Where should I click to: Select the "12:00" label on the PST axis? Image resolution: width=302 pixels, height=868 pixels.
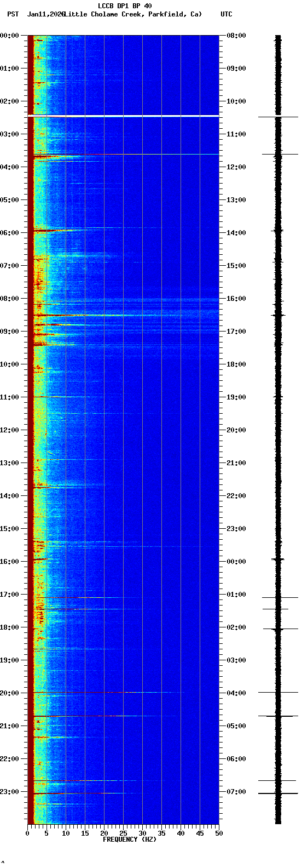click(9, 430)
